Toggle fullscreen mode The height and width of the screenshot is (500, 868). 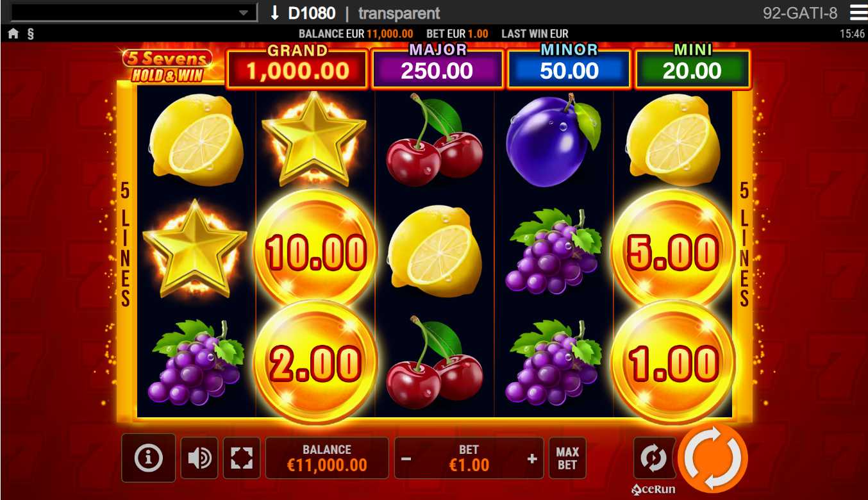coord(242,458)
